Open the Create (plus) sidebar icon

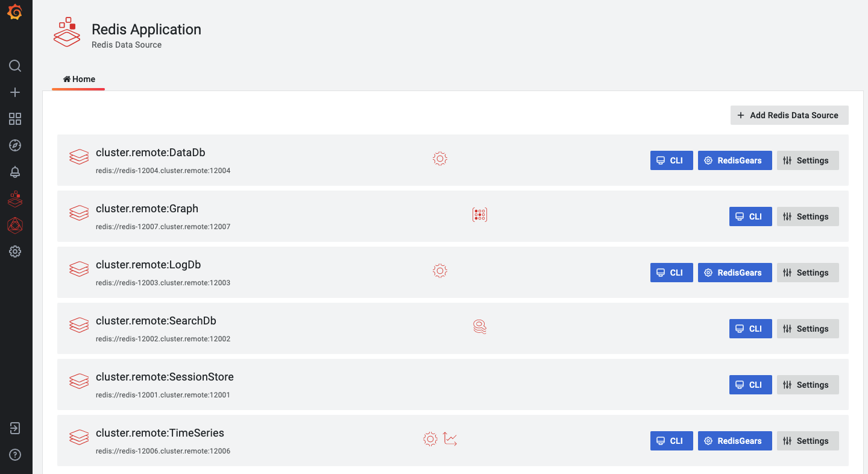pos(15,92)
